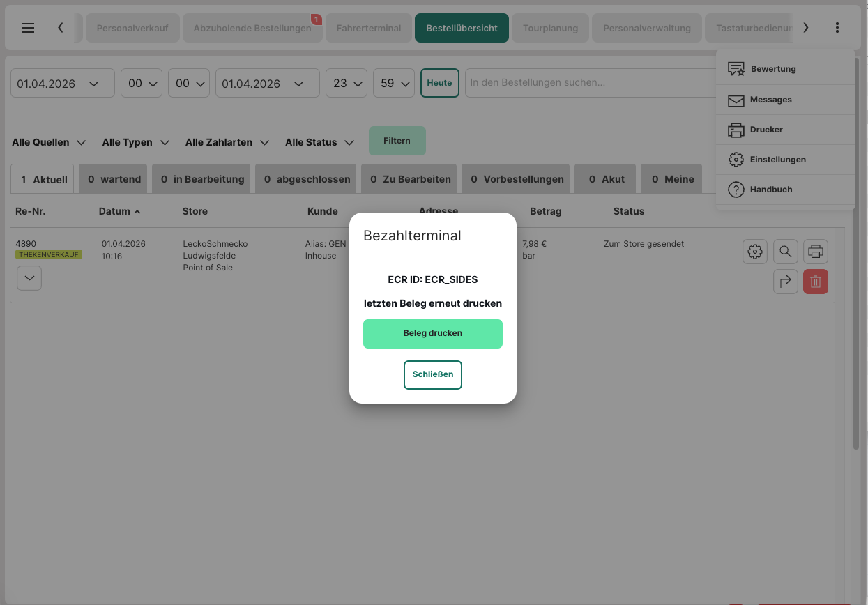The image size is (868, 605).
Task: Expand the Alle Quellen filter dropdown
Action: pyautogui.click(x=49, y=142)
